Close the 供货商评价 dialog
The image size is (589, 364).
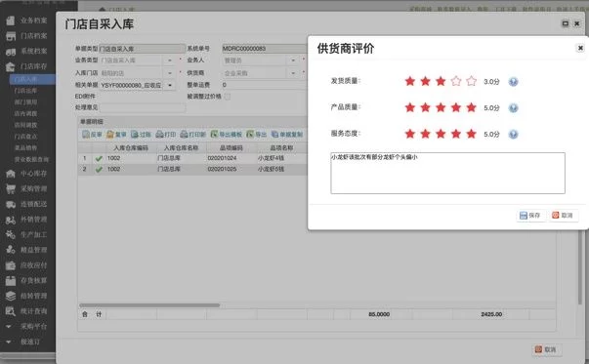point(580,48)
